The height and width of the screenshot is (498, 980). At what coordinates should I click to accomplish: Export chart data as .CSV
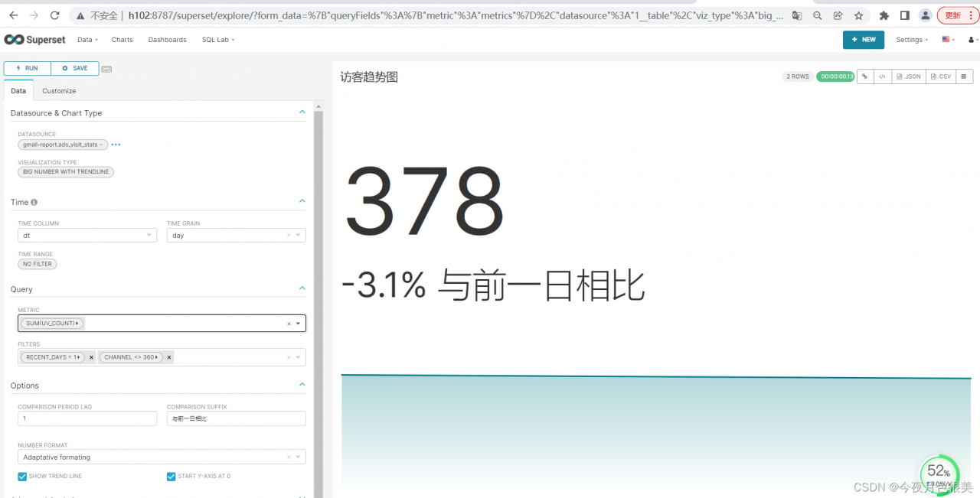tap(939, 76)
